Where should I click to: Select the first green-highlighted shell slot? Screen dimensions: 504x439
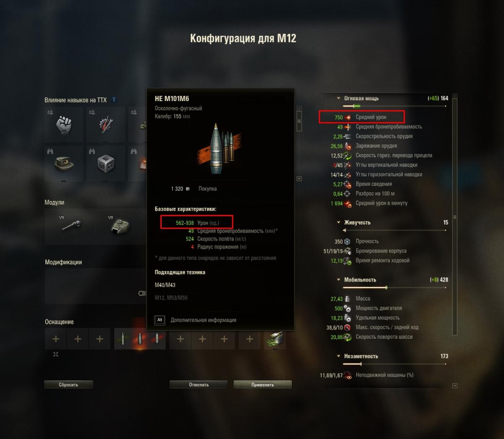(123, 339)
